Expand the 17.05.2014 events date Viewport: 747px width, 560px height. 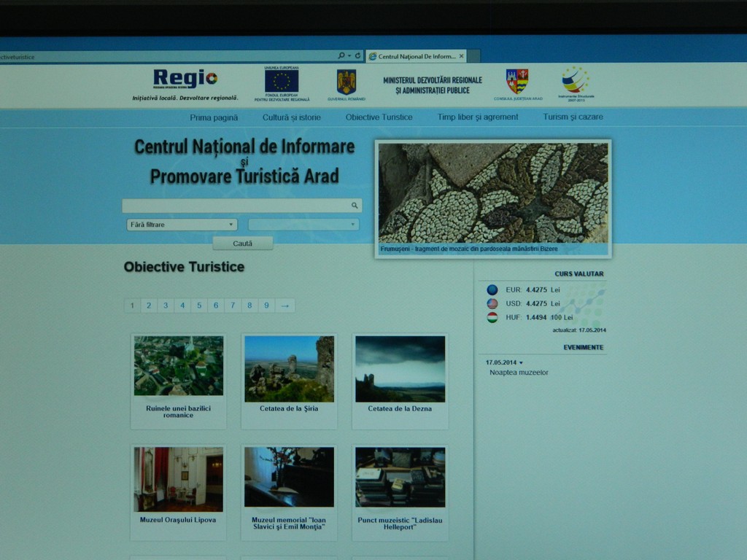pos(505,362)
